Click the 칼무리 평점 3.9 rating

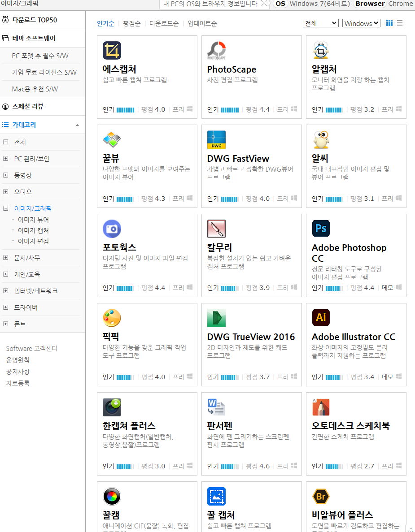(258, 288)
